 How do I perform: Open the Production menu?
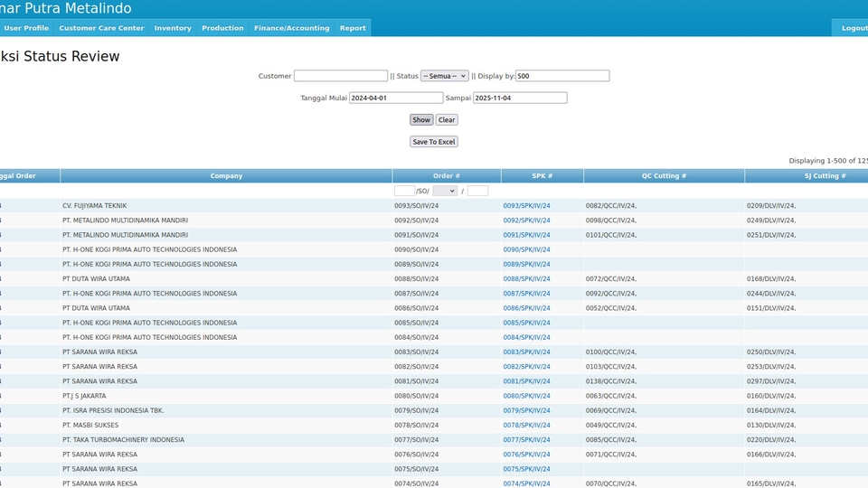click(222, 28)
